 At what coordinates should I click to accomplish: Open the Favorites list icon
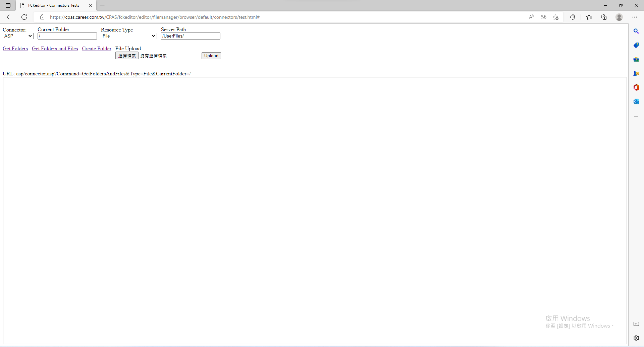[589, 17]
